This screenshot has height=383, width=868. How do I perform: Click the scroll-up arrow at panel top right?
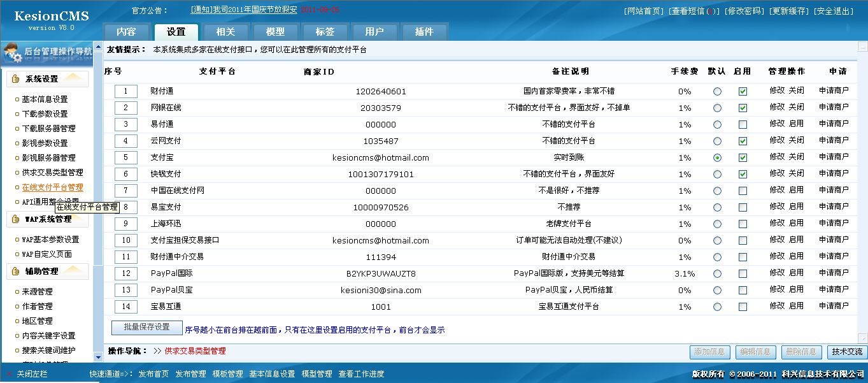[862, 46]
